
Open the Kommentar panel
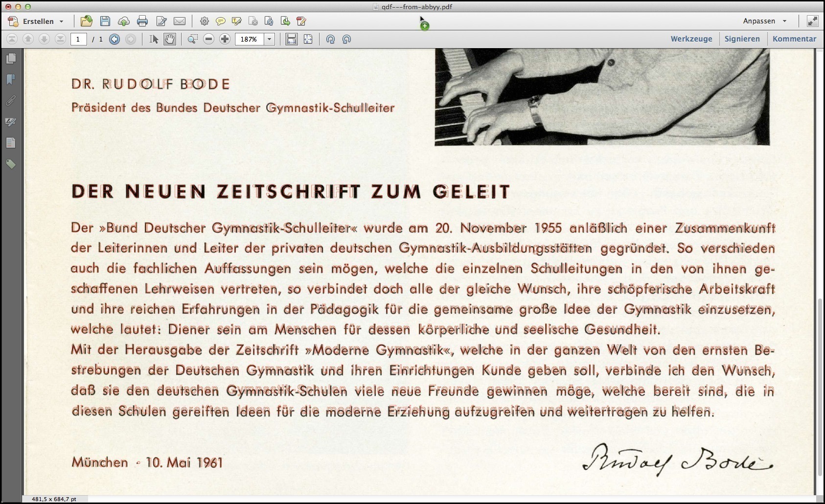tap(794, 39)
